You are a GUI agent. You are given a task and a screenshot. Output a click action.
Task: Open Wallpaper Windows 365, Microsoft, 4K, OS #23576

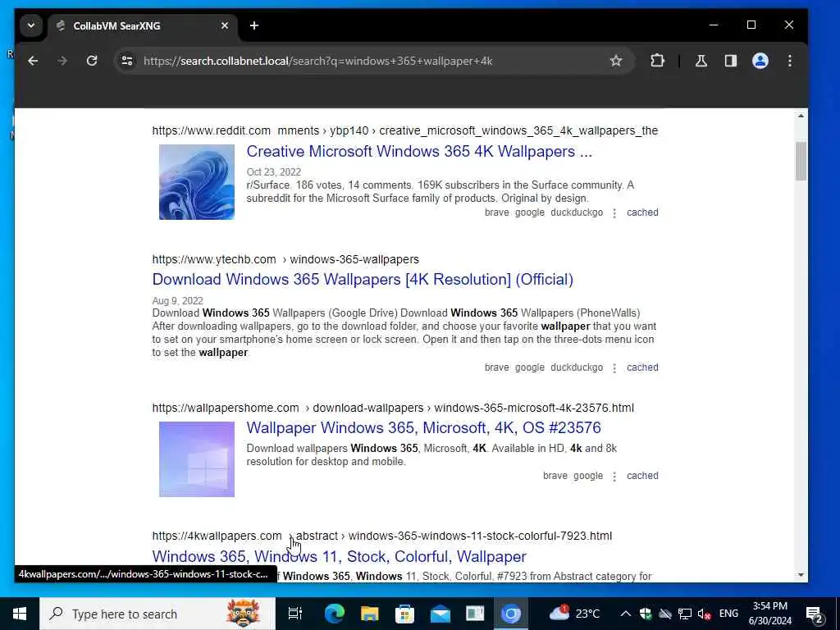tap(423, 428)
